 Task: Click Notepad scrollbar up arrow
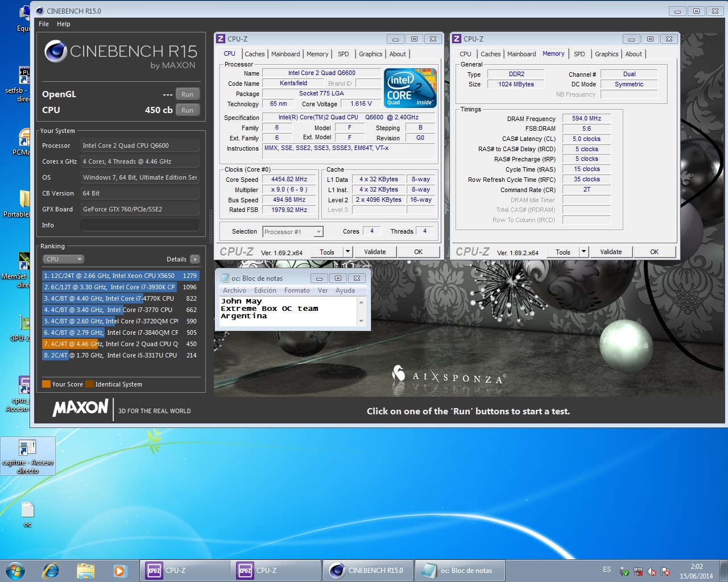pos(361,302)
